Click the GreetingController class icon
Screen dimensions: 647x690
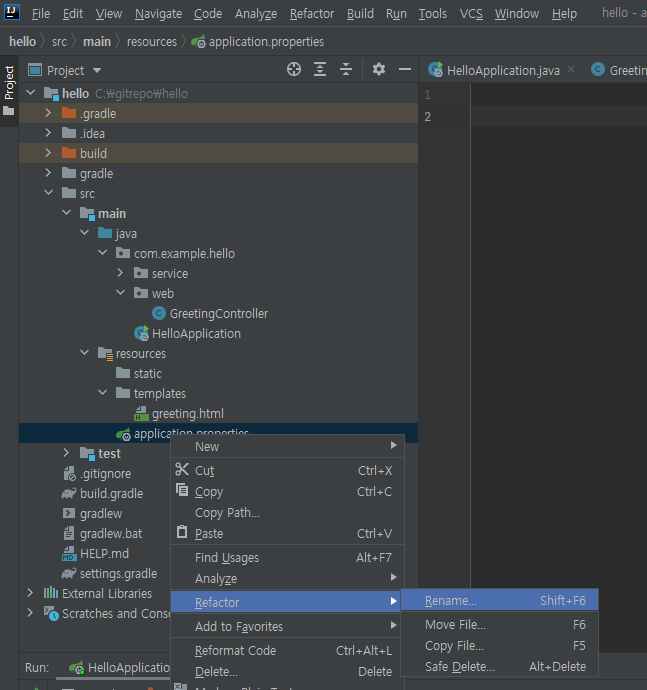(159, 313)
